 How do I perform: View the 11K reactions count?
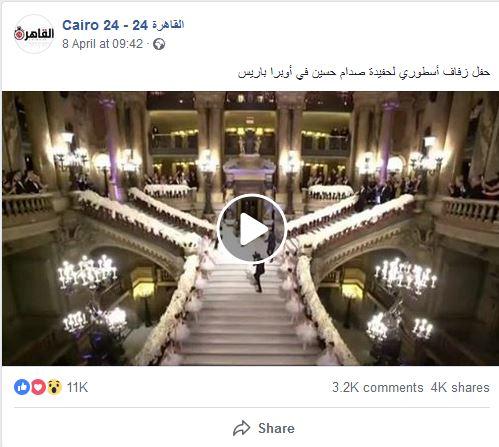[x=77, y=387]
